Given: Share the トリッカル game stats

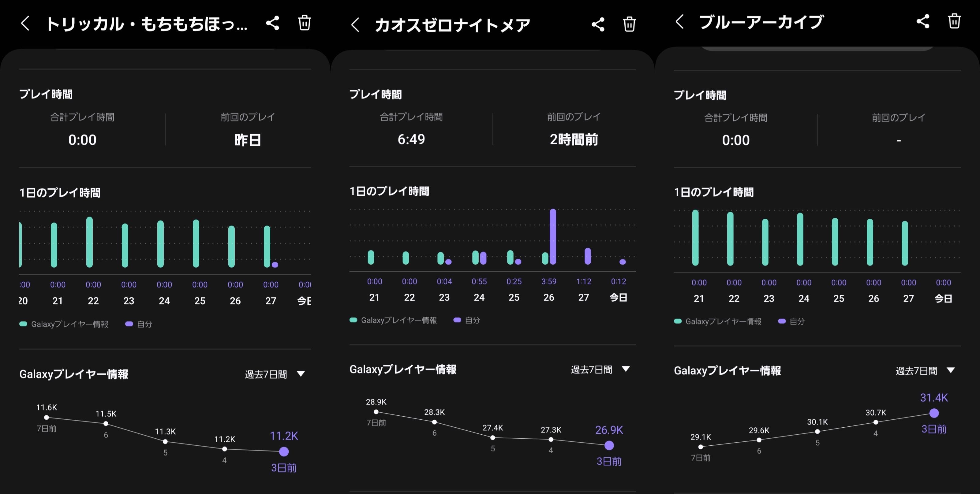Looking at the screenshot, I should [x=272, y=23].
